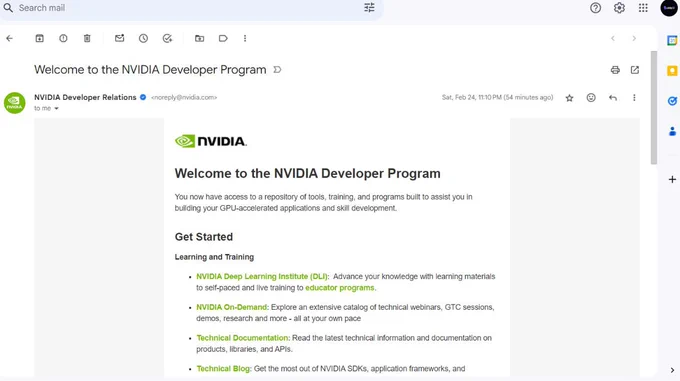The width and height of the screenshot is (680, 381).
Task: Open the Google account avatar
Action: click(669, 8)
